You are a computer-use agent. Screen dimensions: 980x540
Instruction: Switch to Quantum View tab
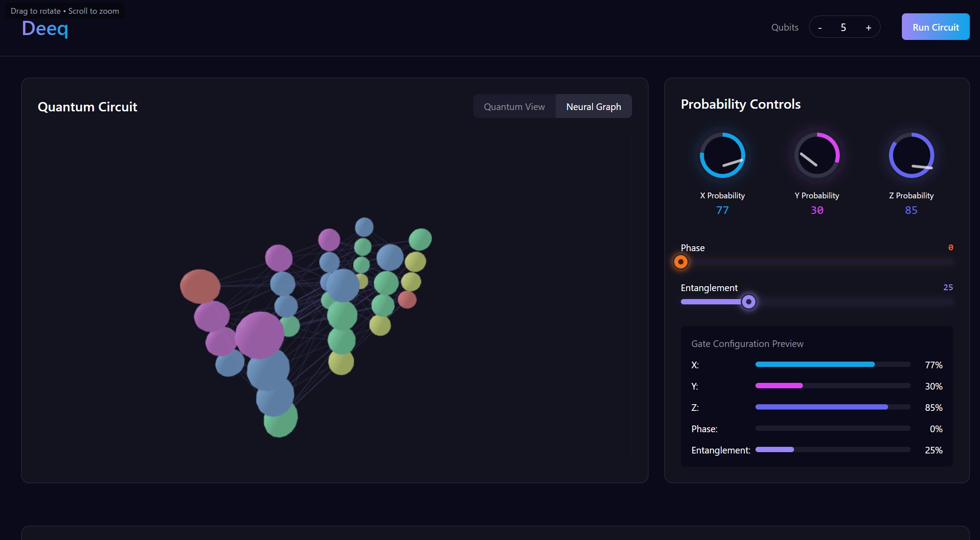(x=514, y=106)
